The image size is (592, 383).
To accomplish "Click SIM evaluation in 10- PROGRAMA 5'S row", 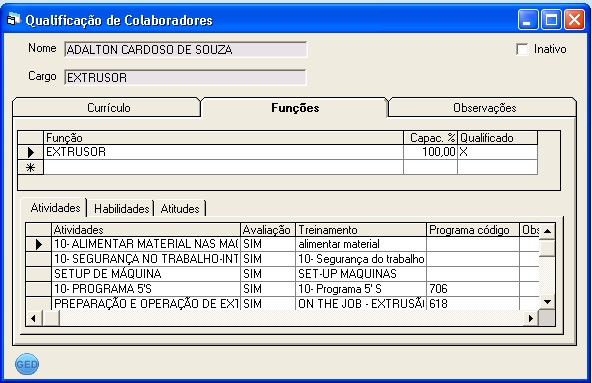I will [x=268, y=289].
